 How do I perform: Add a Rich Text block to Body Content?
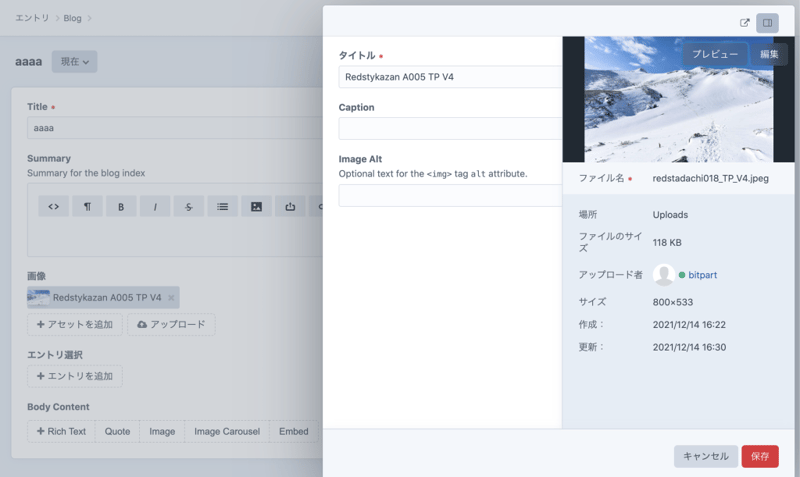(x=62, y=432)
